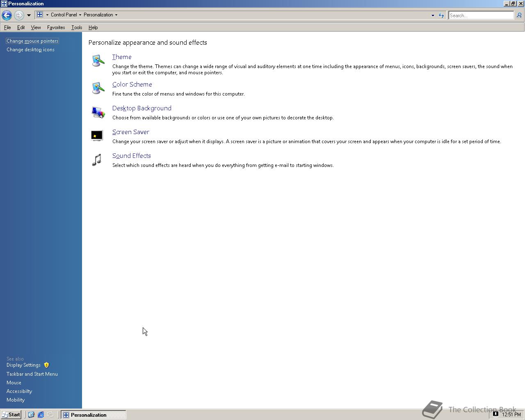Open the Tools menu

point(77,27)
